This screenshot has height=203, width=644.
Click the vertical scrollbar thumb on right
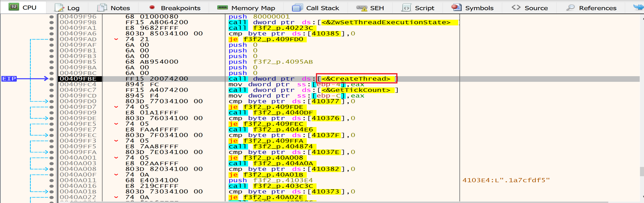pos(641,172)
